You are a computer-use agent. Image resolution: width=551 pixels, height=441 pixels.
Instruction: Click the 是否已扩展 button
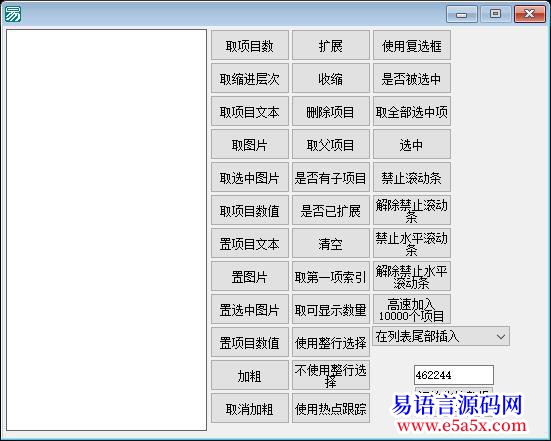click(x=331, y=210)
